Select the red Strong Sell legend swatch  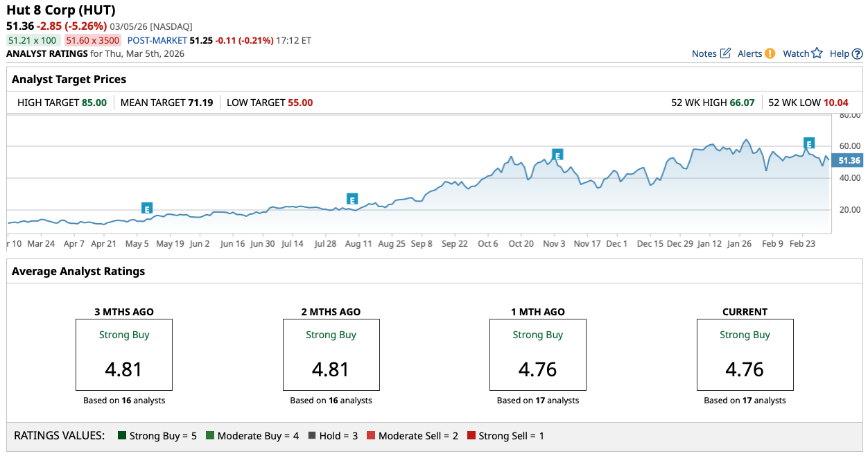(x=471, y=436)
